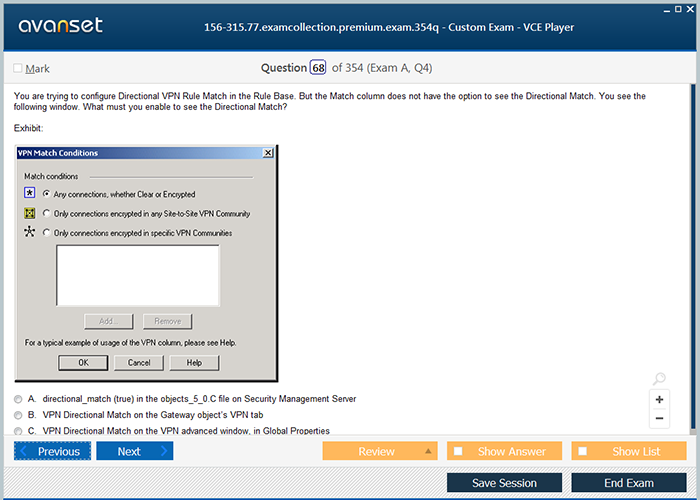The width and height of the screenshot is (700, 500).
Task: Click the magnifier search icon
Action: pos(659,379)
